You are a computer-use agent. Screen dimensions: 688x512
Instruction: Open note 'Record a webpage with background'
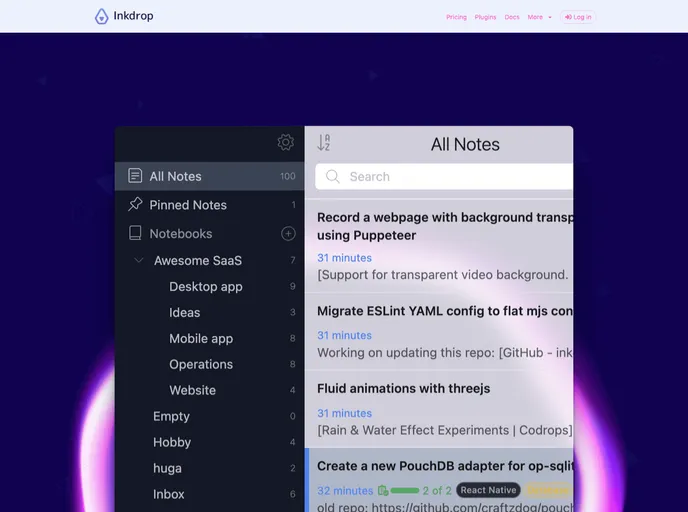coord(439,246)
